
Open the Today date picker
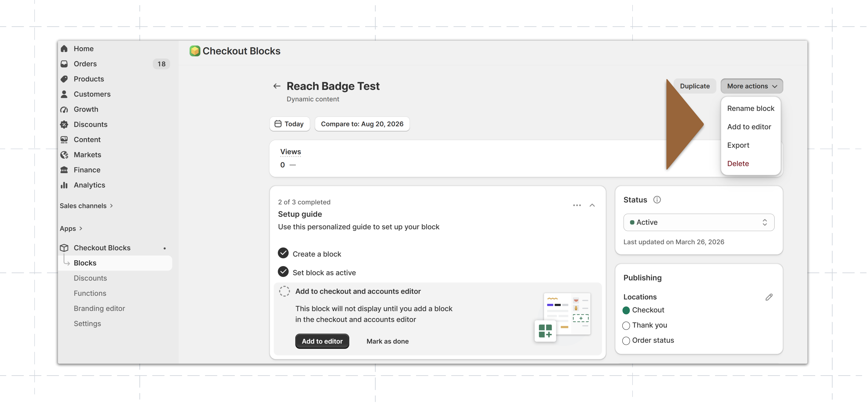(x=289, y=124)
